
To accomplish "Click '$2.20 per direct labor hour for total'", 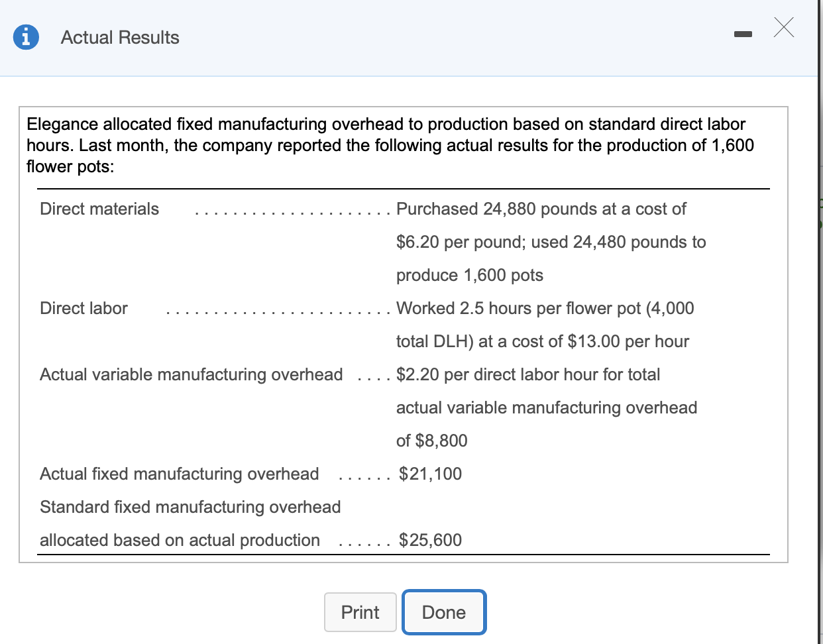I will pyautogui.click(x=528, y=374).
